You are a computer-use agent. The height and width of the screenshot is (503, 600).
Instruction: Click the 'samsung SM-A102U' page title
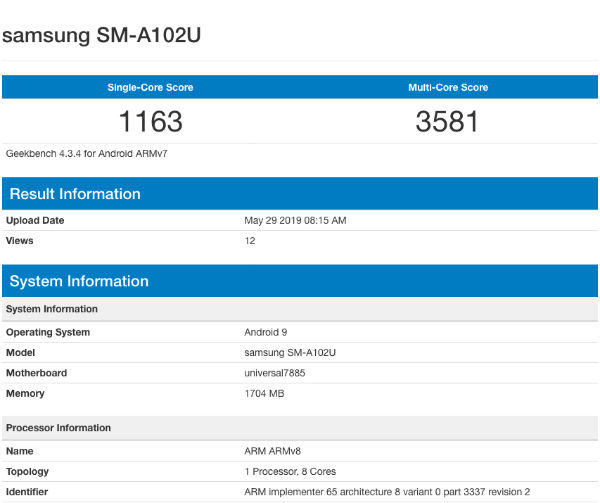coord(101,35)
